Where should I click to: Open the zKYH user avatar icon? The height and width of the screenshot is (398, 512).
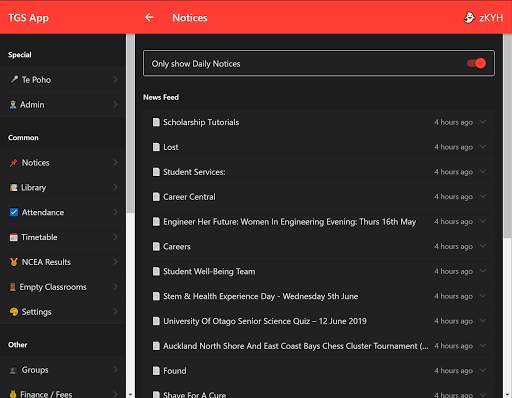469,17
